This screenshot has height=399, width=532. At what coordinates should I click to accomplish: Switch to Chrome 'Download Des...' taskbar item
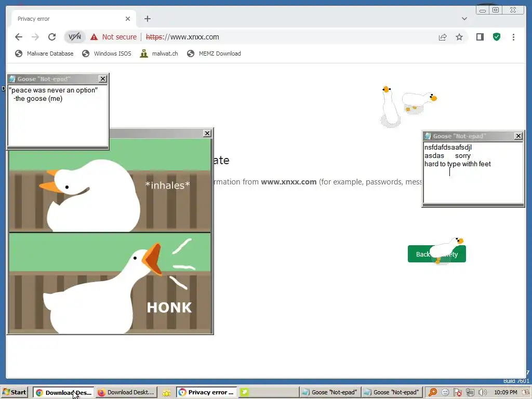[x=63, y=393]
